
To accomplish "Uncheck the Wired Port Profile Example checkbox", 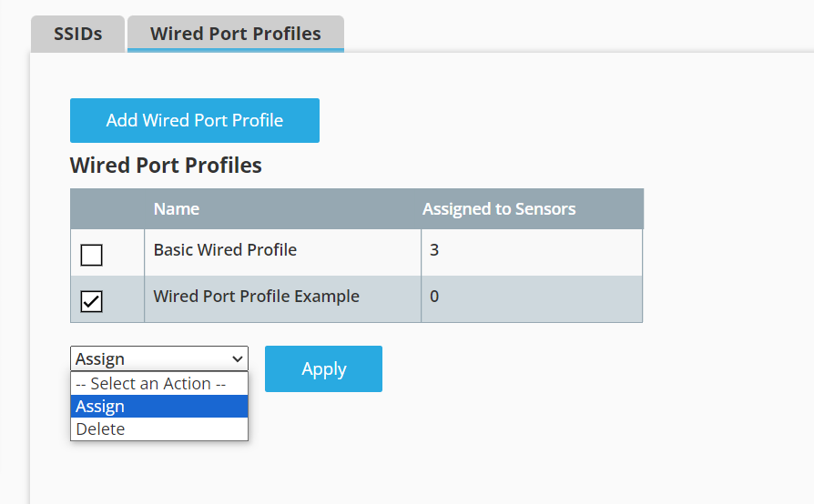I will (x=91, y=301).
